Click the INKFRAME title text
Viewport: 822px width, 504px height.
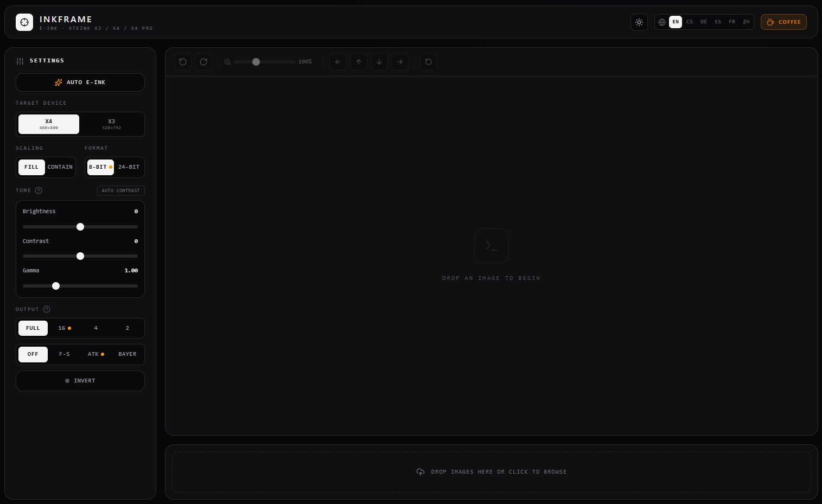pyautogui.click(x=66, y=20)
